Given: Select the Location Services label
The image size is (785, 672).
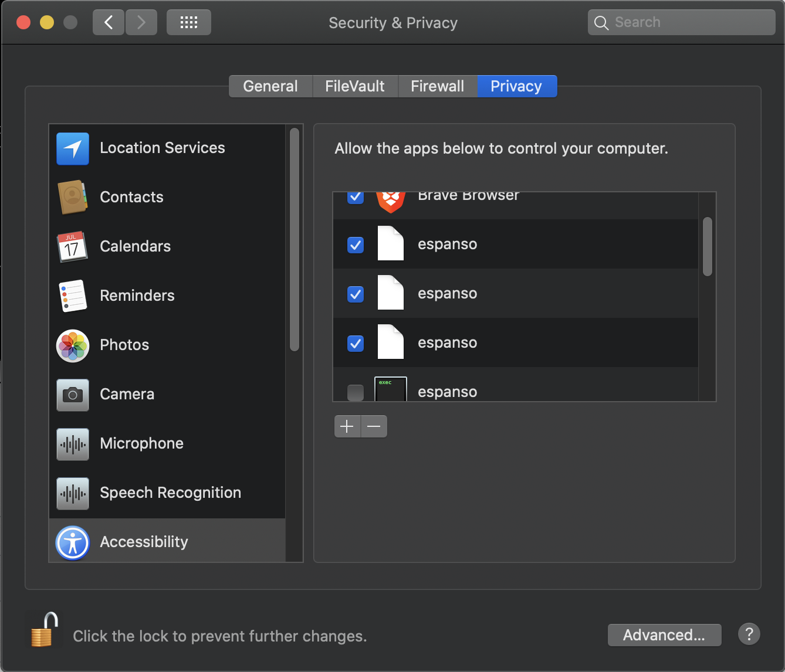Looking at the screenshot, I should pos(163,148).
